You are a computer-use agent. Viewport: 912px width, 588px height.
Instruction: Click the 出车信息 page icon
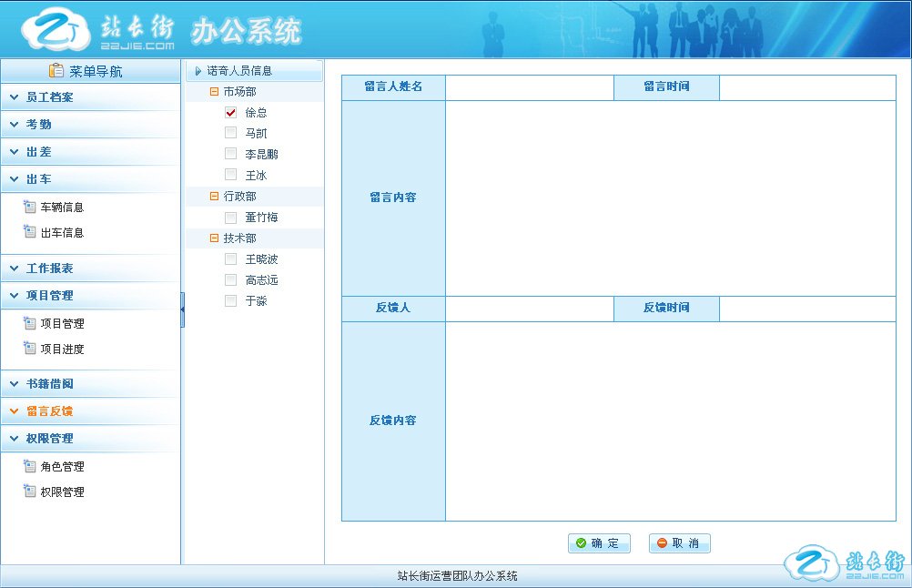(x=29, y=232)
